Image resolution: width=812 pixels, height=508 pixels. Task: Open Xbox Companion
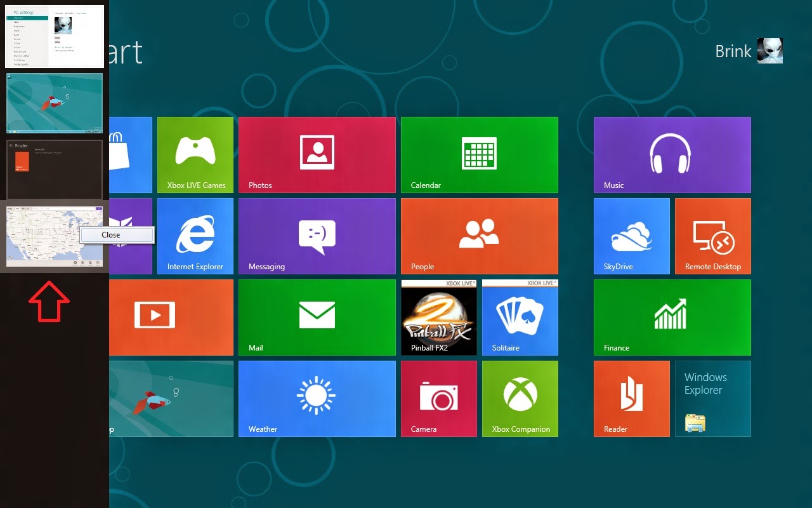click(520, 399)
